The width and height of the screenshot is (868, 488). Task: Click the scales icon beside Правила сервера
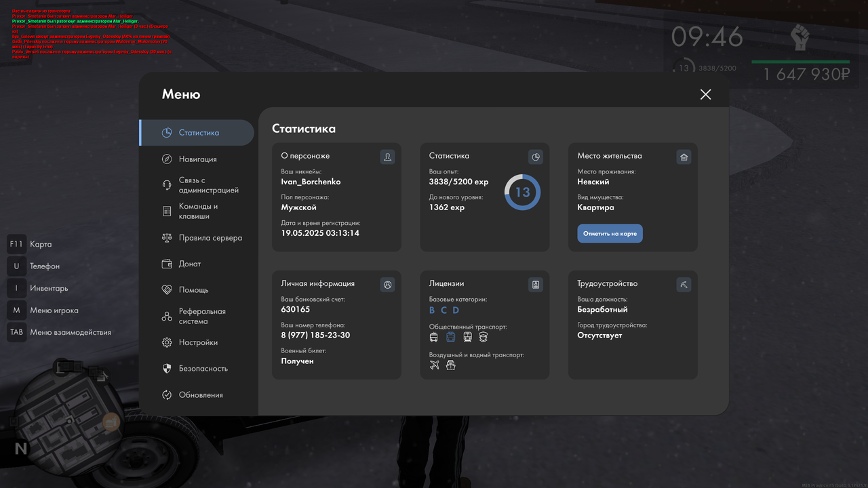coord(167,238)
